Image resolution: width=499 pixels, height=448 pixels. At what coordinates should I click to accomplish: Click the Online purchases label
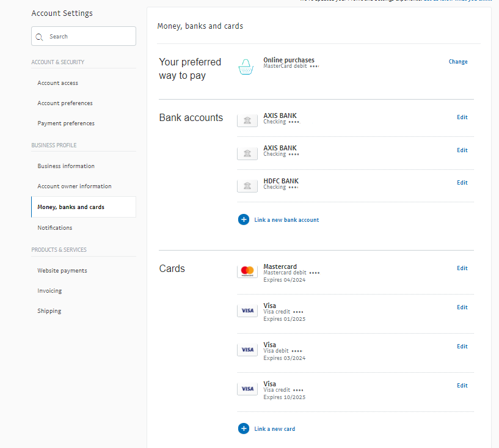289,60
